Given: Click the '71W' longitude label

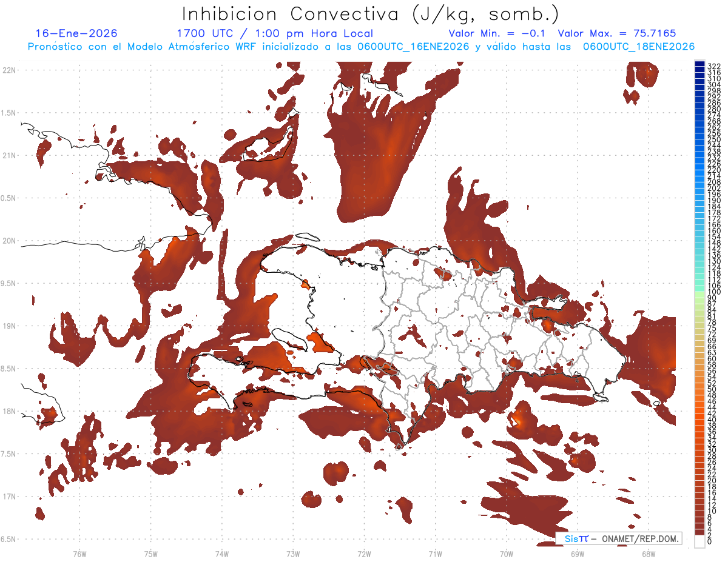Looking at the screenshot, I should tap(435, 554).
